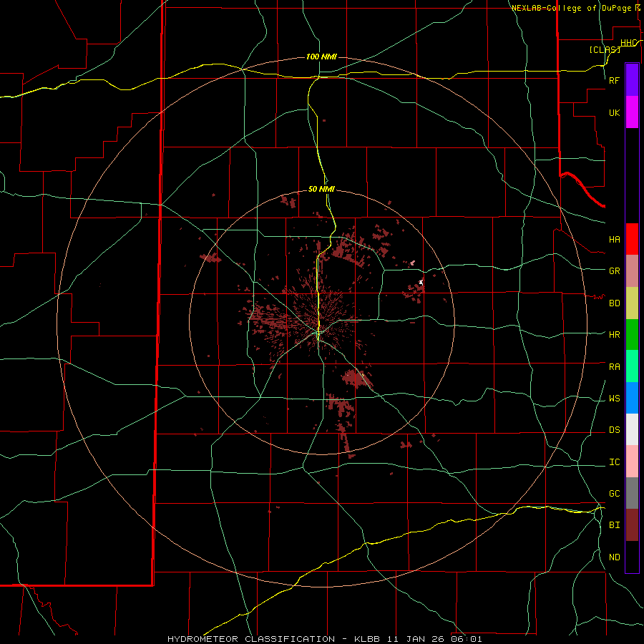
Task: Click the HA legend label
Action: 615,240
